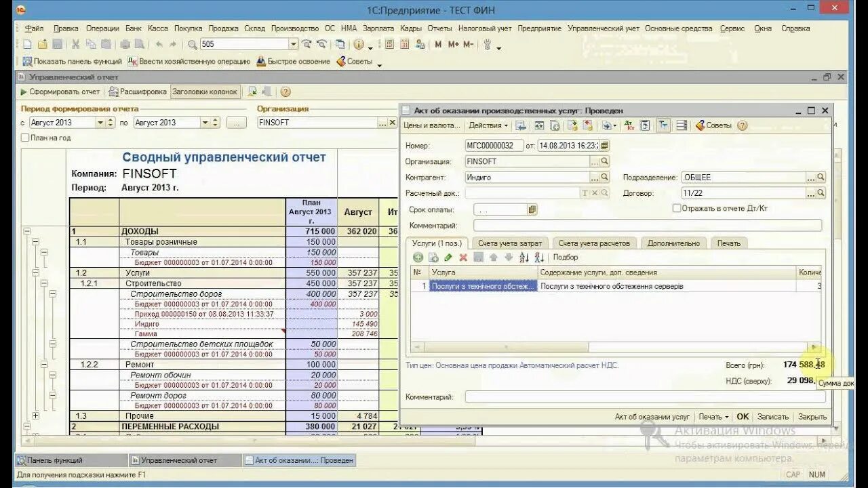Collapse the 1.2.2 Ремонт group
868x488 pixels.
click(x=44, y=364)
